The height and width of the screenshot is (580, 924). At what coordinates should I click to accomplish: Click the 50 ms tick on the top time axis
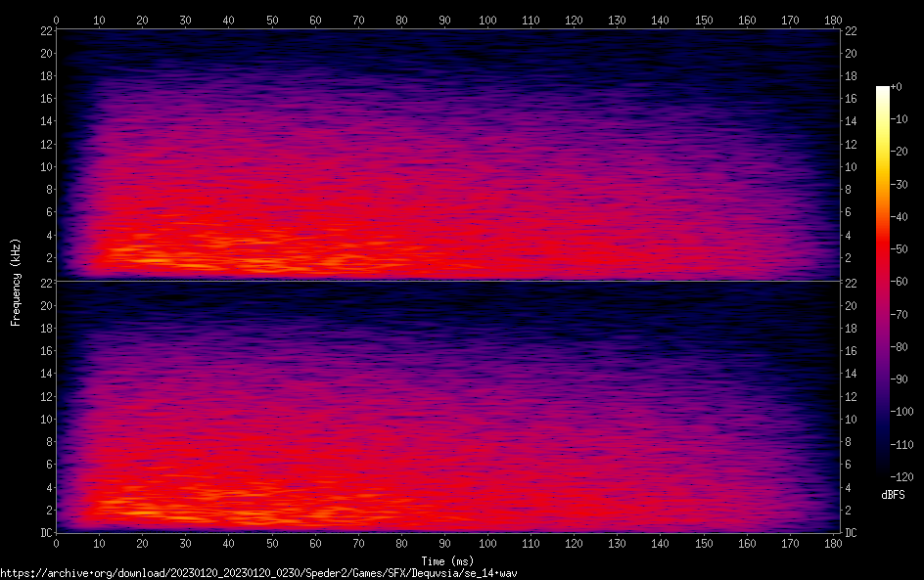pos(272,20)
